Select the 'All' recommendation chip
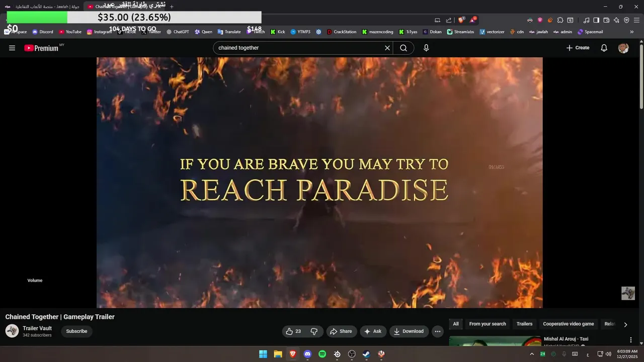 (x=456, y=324)
